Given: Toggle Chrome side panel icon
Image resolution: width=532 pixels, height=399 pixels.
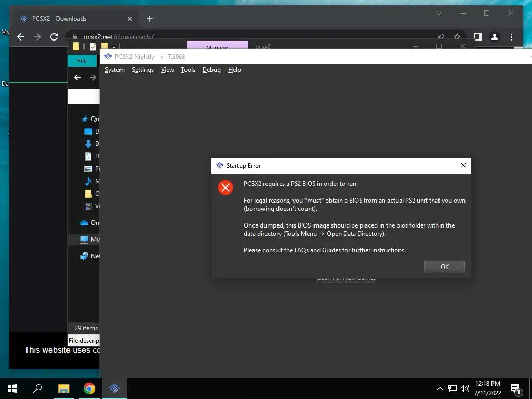Looking at the screenshot, I should [x=478, y=37].
